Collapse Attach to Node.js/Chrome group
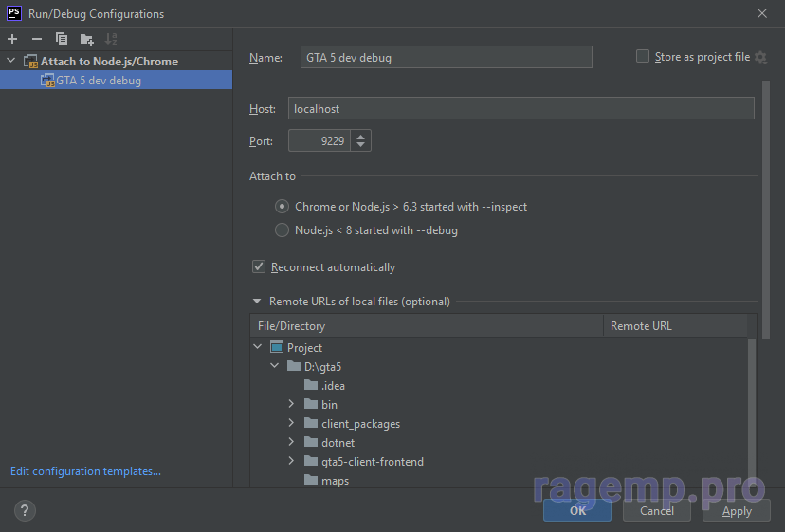The width and height of the screenshot is (785, 532). point(11,61)
